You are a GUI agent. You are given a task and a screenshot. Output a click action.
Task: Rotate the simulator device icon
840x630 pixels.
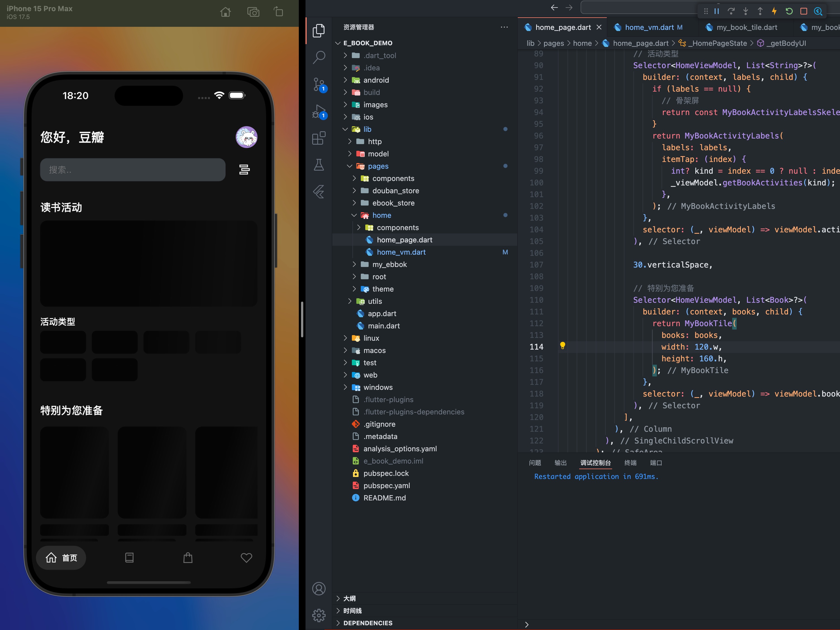[x=279, y=12]
